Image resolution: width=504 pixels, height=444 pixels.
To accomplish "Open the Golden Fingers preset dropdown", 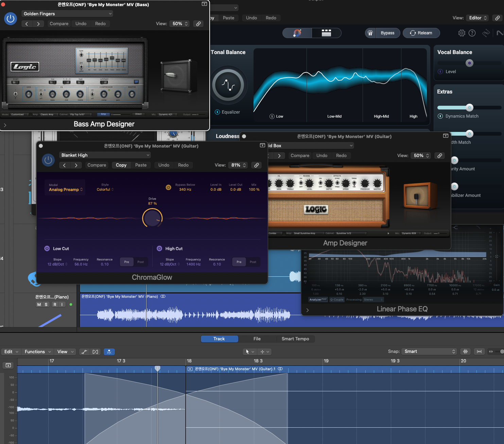I will (x=67, y=14).
